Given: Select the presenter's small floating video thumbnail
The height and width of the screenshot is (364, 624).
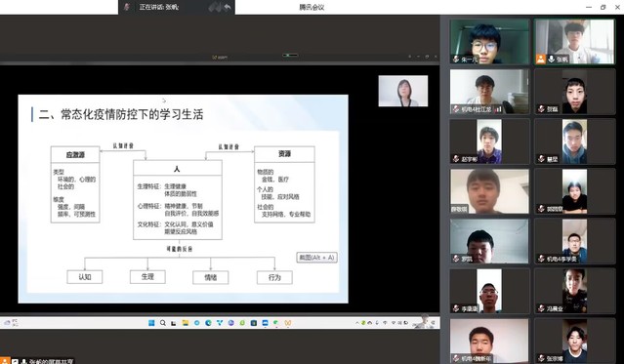Looking at the screenshot, I should (x=403, y=91).
